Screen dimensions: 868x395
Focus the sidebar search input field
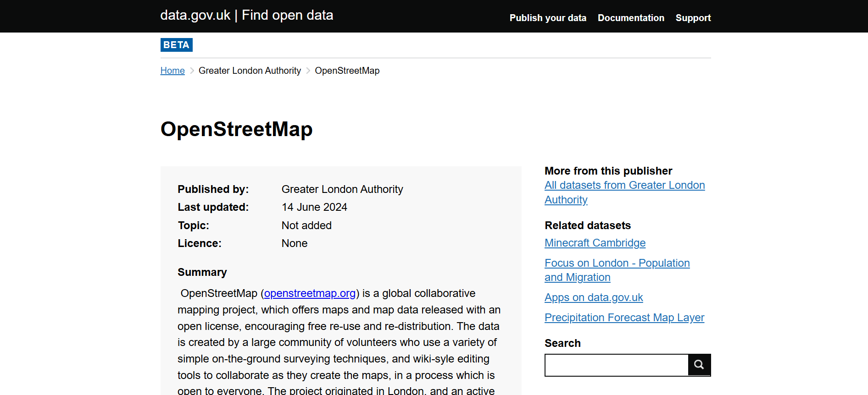[x=617, y=365]
